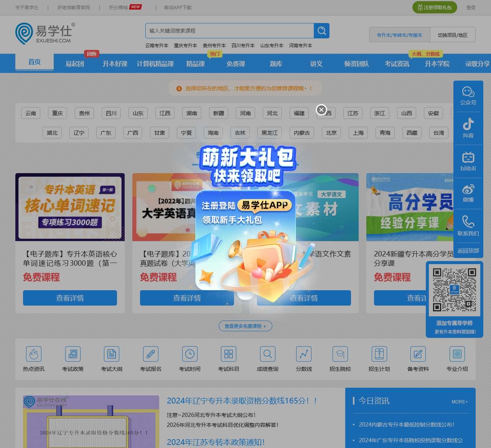
Task: Select the 台湾 region button
Action: [439, 133]
